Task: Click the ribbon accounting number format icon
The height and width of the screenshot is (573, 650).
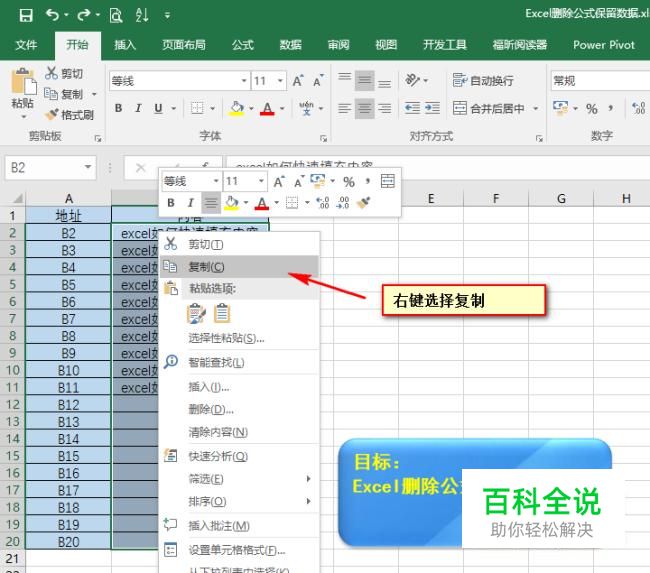Action: (560, 108)
